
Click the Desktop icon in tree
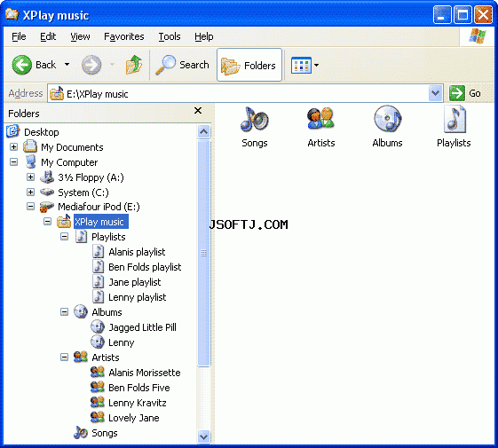pyautogui.click(x=13, y=131)
